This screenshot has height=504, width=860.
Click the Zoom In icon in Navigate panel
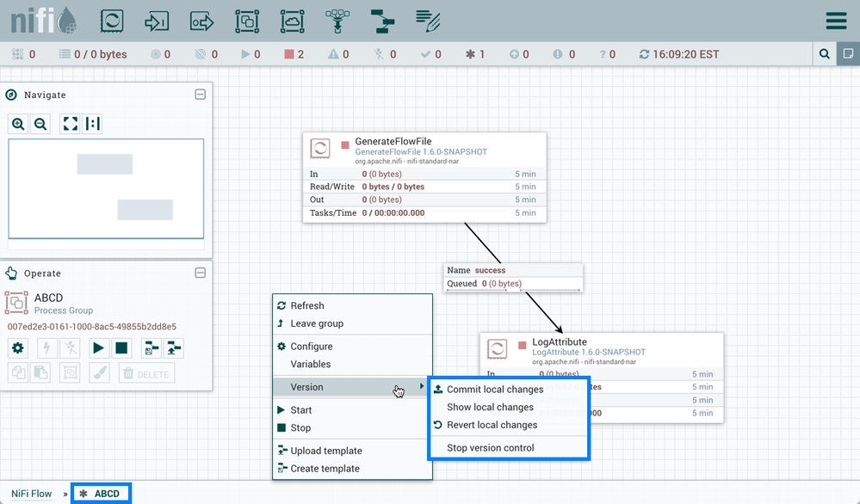point(18,123)
